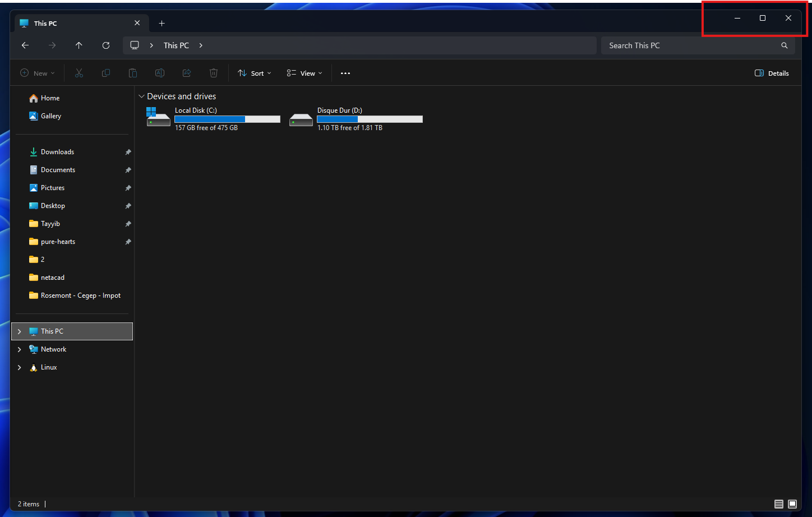Viewport: 812px width, 517px height.
Task: Expand the Linux tree node
Action: click(20, 367)
